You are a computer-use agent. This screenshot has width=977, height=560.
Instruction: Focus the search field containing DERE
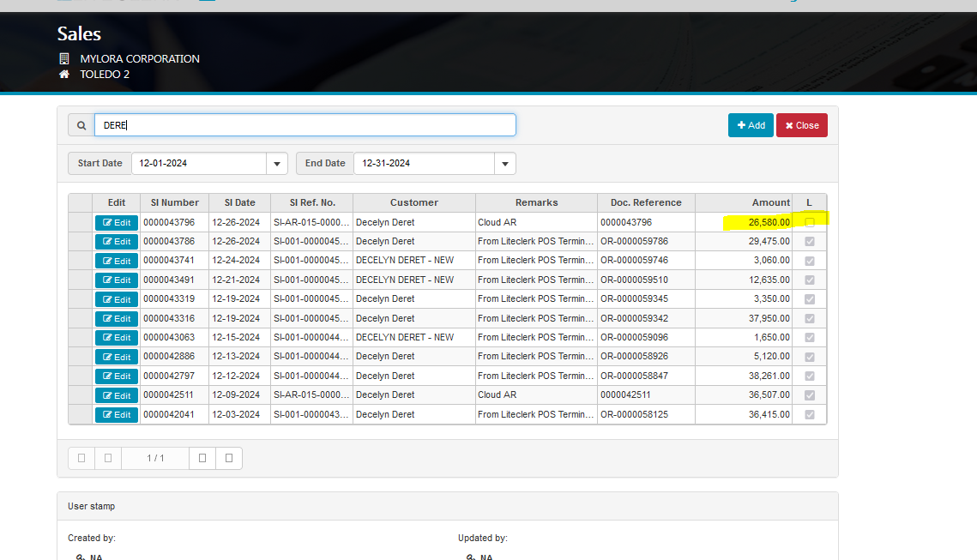pyautogui.click(x=305, y=125)
